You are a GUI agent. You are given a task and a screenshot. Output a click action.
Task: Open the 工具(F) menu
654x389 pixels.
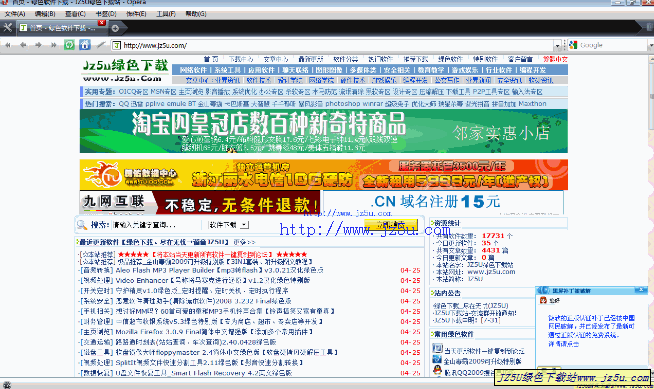[166, 14]
